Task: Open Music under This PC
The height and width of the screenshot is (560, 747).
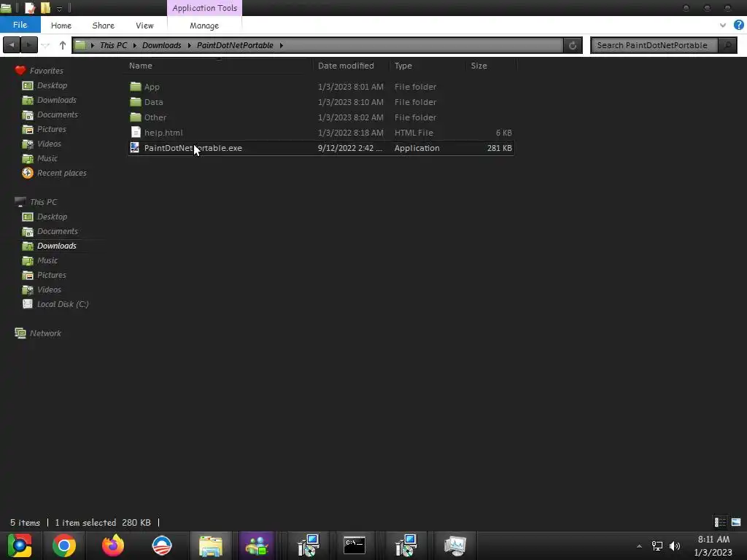Action: pyautogui.click(x=40, y=260)
